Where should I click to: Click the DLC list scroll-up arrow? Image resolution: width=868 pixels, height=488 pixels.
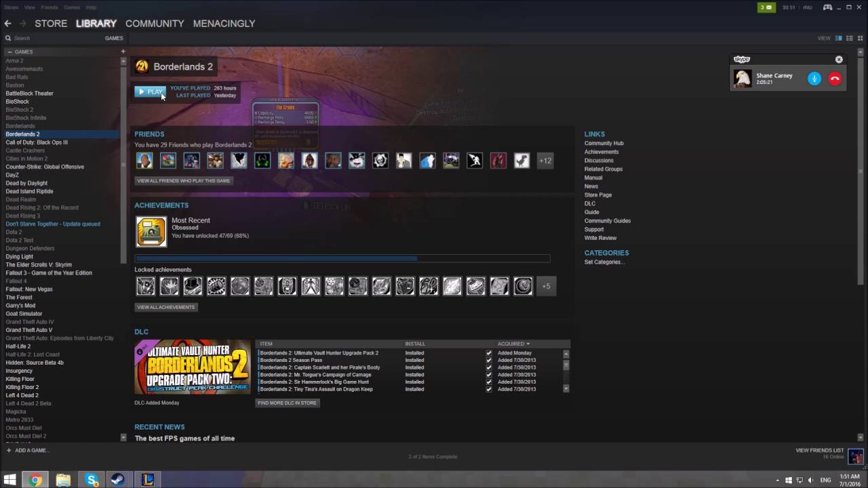point(566,354)
